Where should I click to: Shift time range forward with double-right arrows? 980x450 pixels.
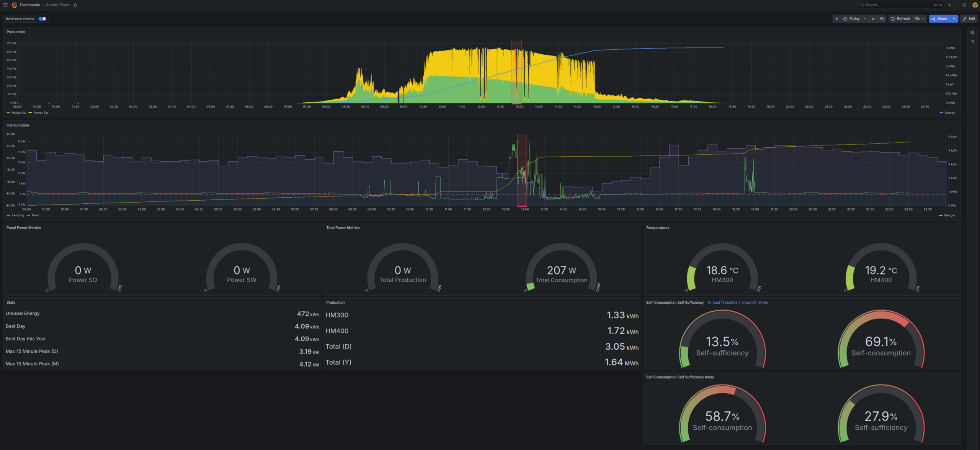click(x=873, y=19)
